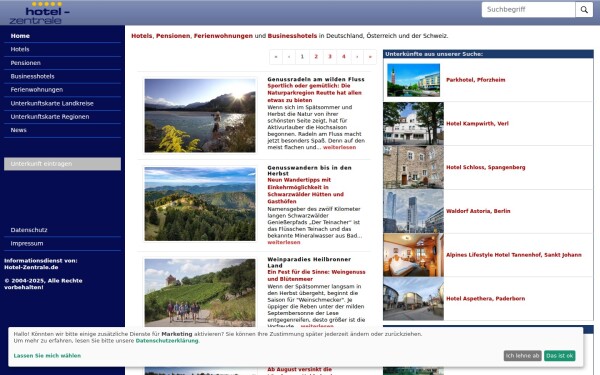
Task: Open Alpines Lifestyle Hotel Tannenhof link
Action: 514,255
